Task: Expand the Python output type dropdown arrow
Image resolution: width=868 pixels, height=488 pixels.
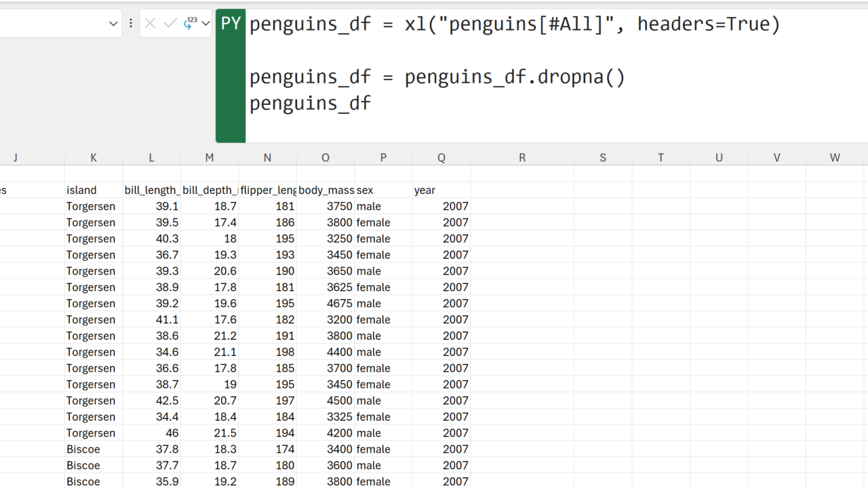Action: click(205, 24)
